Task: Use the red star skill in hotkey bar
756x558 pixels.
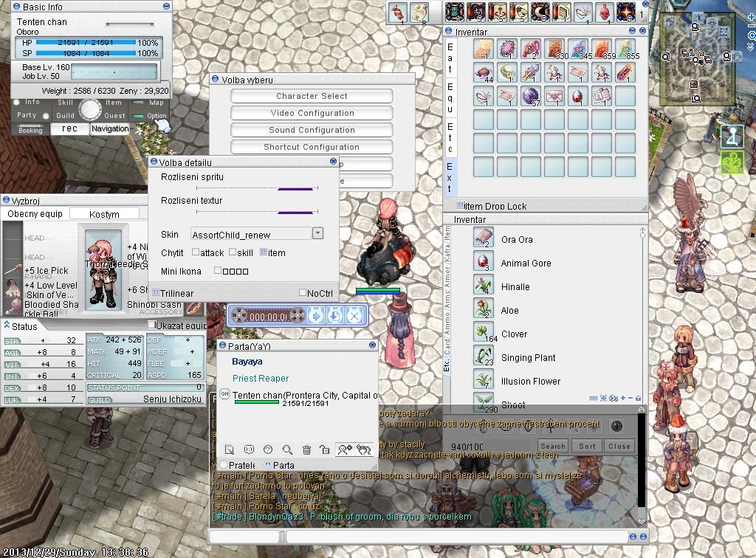Action: click(x=626, y=12)
